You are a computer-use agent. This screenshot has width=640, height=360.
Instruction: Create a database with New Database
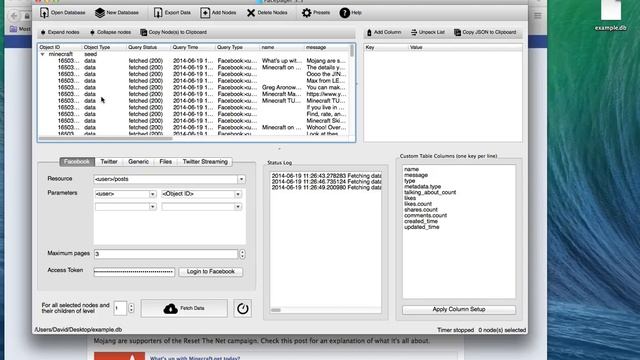pos(116,13)
